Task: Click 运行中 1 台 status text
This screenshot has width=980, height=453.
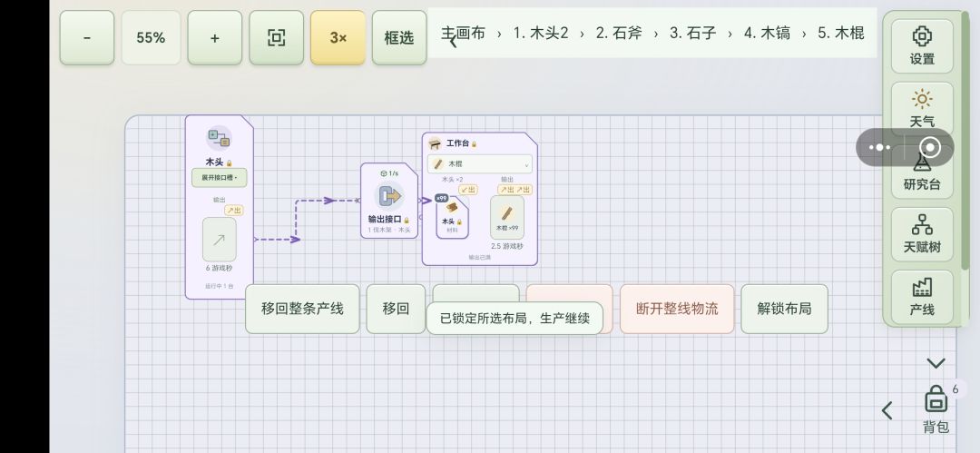Action: click(219, 287)
